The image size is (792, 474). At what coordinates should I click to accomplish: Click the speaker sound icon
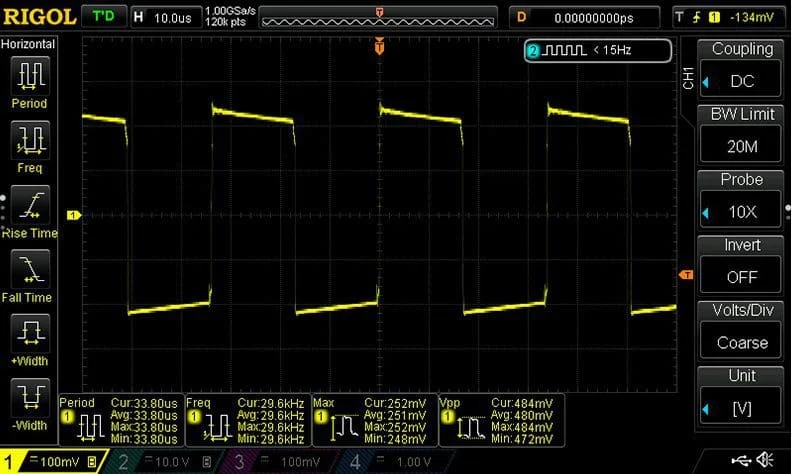765,460
